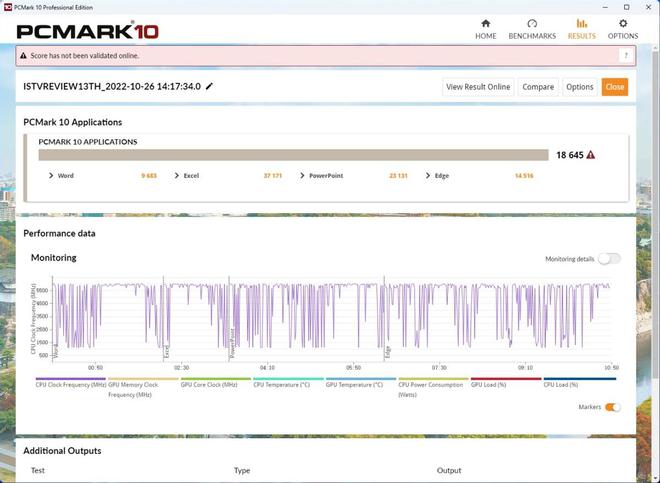This screenshot has width=660, height=483.
Task: Select CPU Clock Frequency legend item
Action: coord(71,382)
